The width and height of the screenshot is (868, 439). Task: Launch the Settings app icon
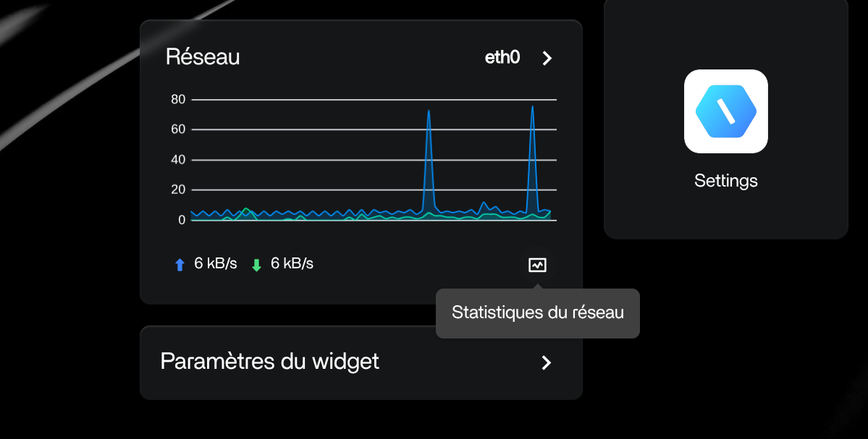point(725,111)
